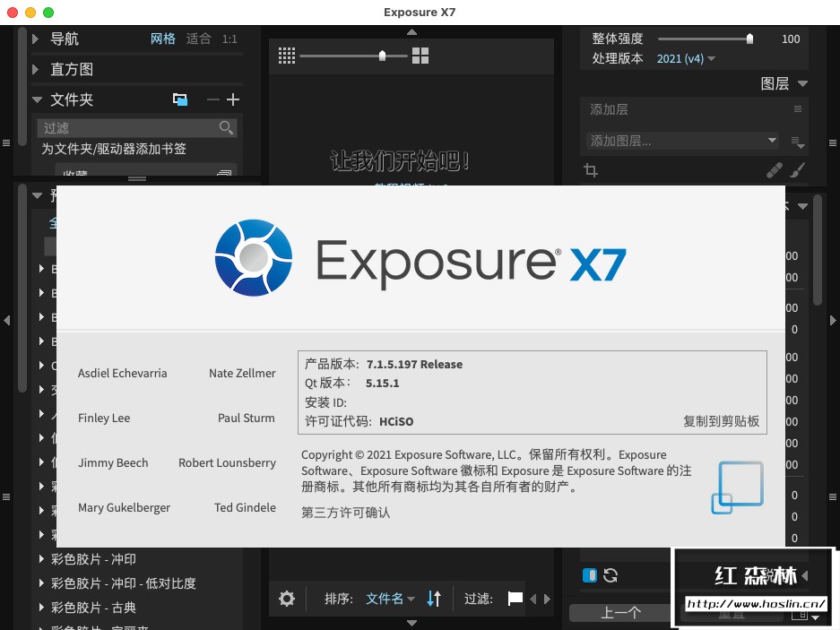Click the 上一个 button
The width and height of the screenshot is (840, 630).
[619, 612]
